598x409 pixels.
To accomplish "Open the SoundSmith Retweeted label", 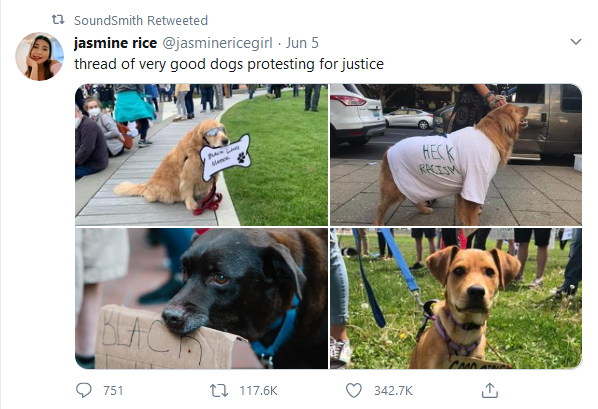I will [x=141, y=20].
